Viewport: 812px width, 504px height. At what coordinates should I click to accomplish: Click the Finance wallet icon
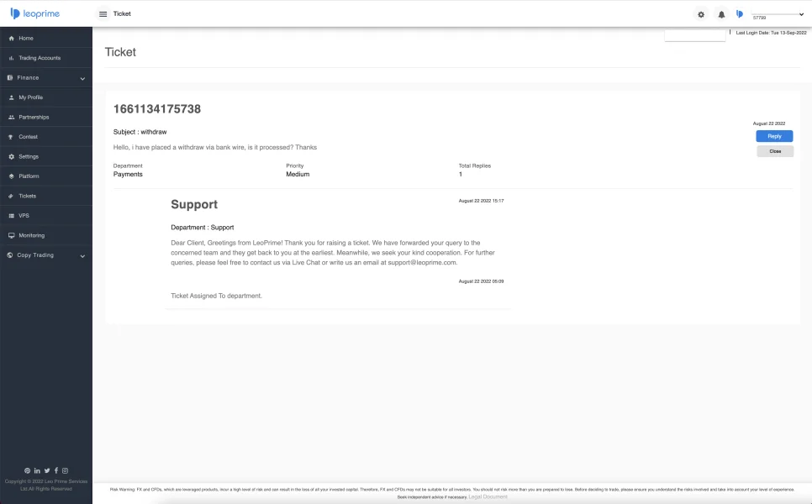10,77
